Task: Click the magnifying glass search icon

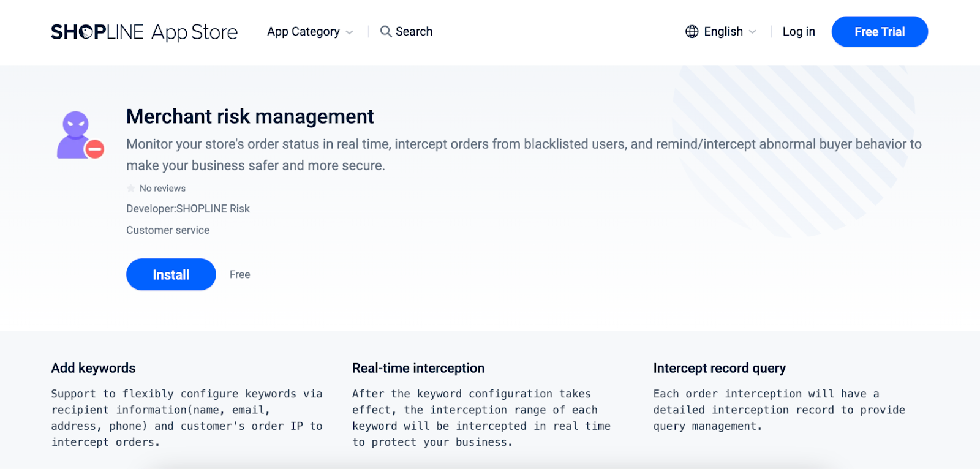Action: (x=385, y=31)
